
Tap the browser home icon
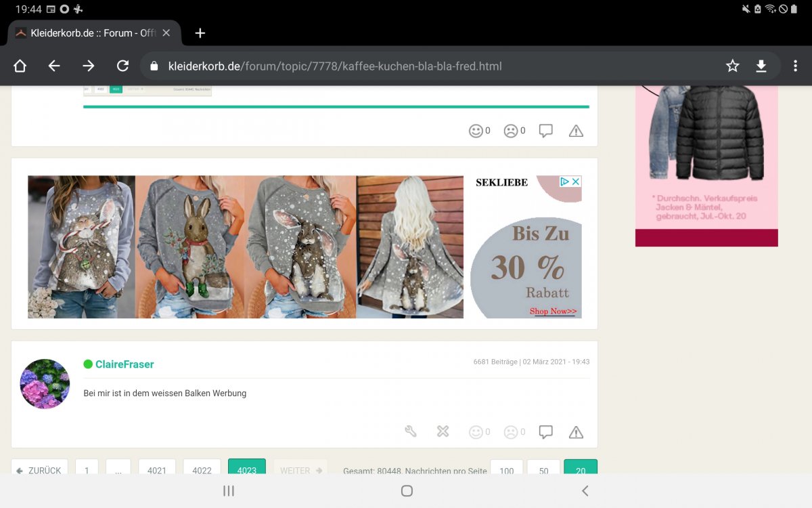coord(20,66)
